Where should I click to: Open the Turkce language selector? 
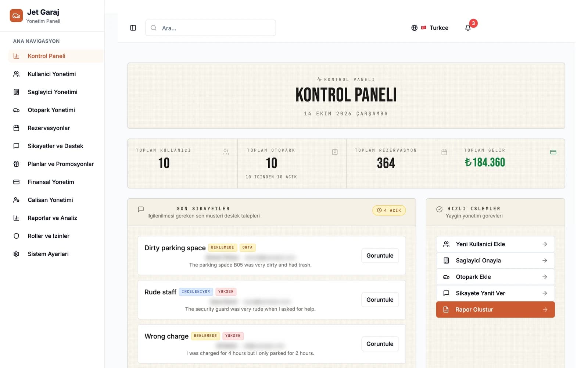(430, 28)
